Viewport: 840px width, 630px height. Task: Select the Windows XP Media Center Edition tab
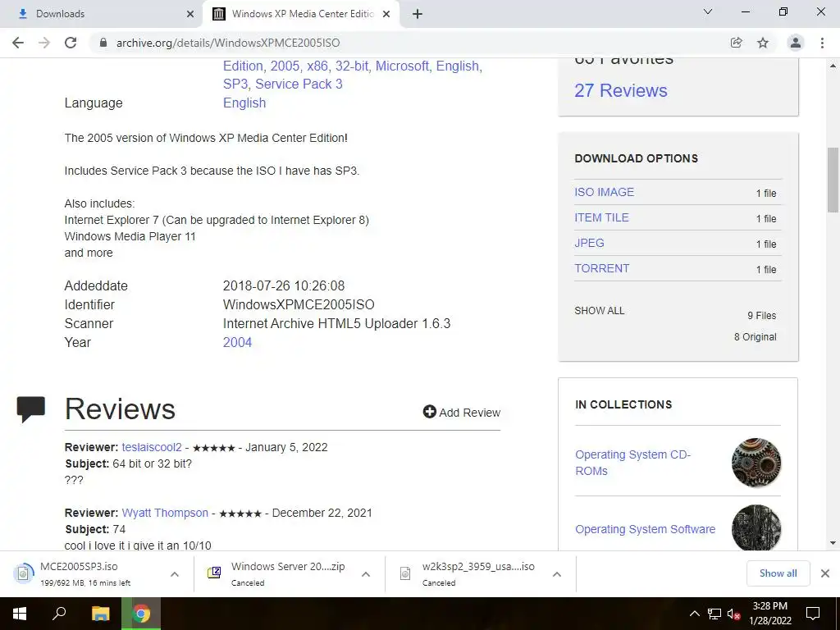tap(301, 14)
